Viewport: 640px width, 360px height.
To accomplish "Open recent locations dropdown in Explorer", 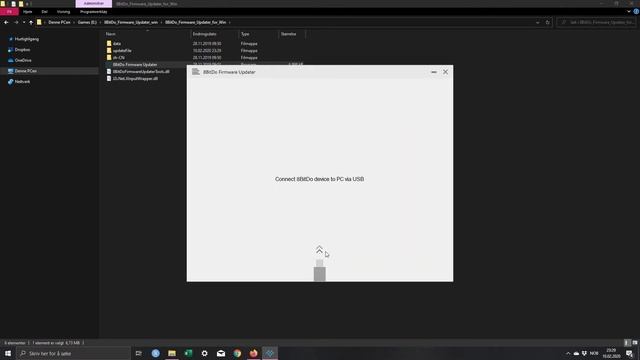I will pos(24,22).
